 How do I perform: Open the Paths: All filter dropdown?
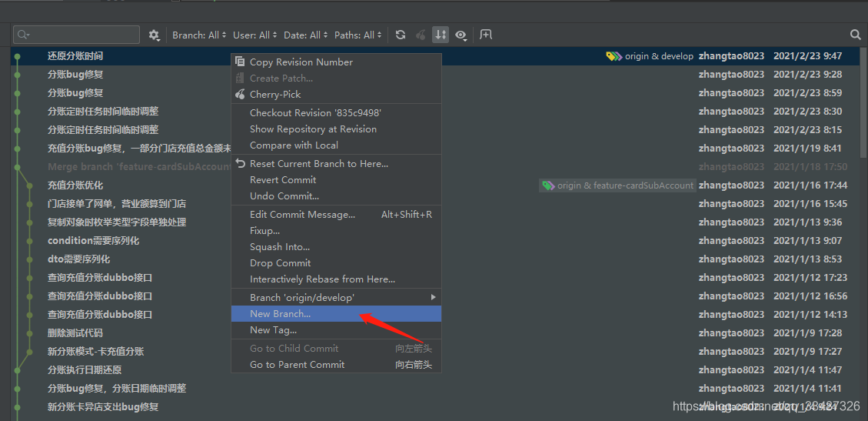[x=358, y=35]
